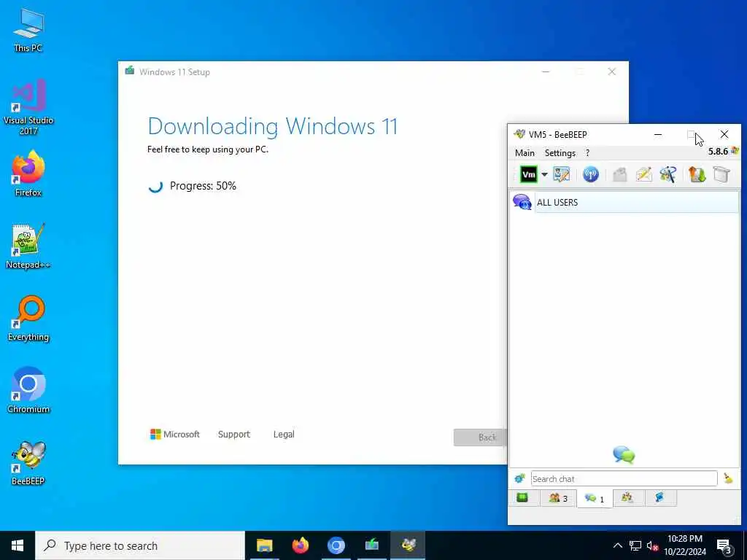Open the status dropdown arrow beside Vm avatar
Screen dimensions: 747x560
[x=544, y=175]
